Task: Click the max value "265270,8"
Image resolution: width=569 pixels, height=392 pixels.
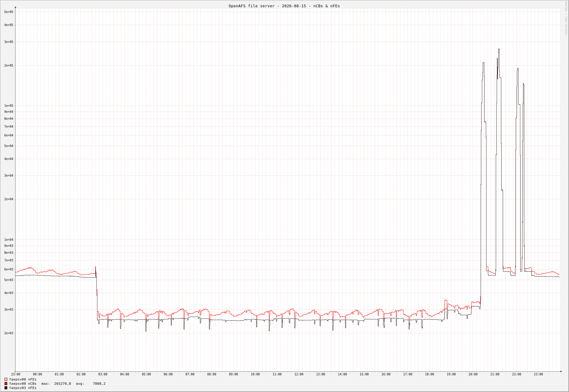Action: point(63,384)
